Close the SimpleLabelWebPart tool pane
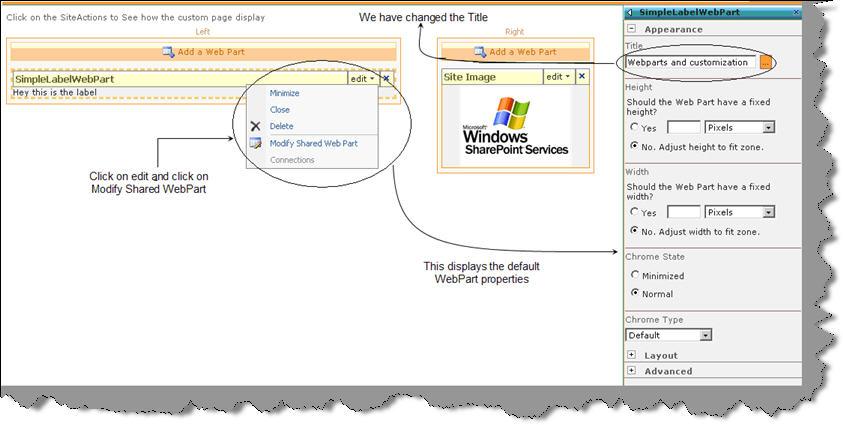The image size is (843, 425). point(796,12)
